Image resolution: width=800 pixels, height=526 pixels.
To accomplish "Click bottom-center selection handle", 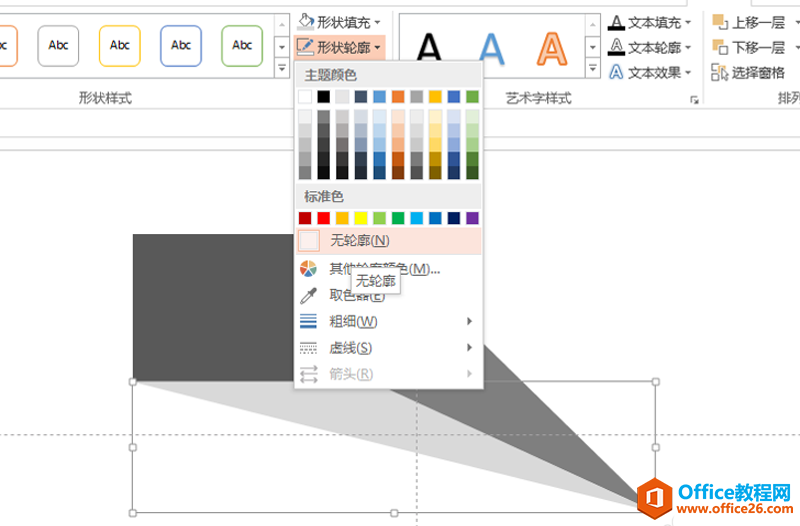I will [x=394, y=513].
